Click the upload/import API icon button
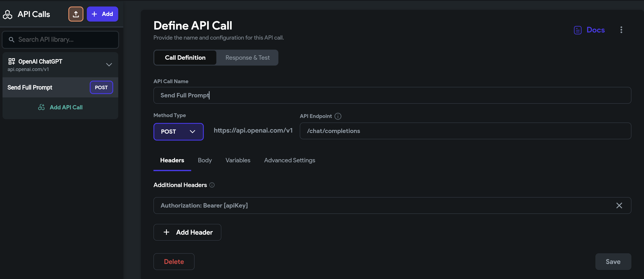This screenshot has width=644, height=279. pyautogui.click(x=76, y=14)
